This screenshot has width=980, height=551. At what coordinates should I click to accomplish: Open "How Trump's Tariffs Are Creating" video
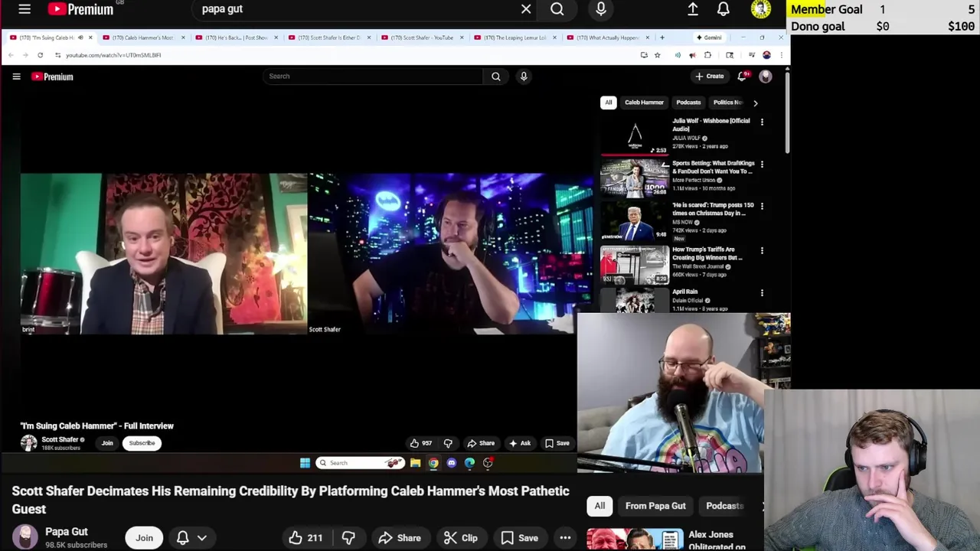coord(707,253)
